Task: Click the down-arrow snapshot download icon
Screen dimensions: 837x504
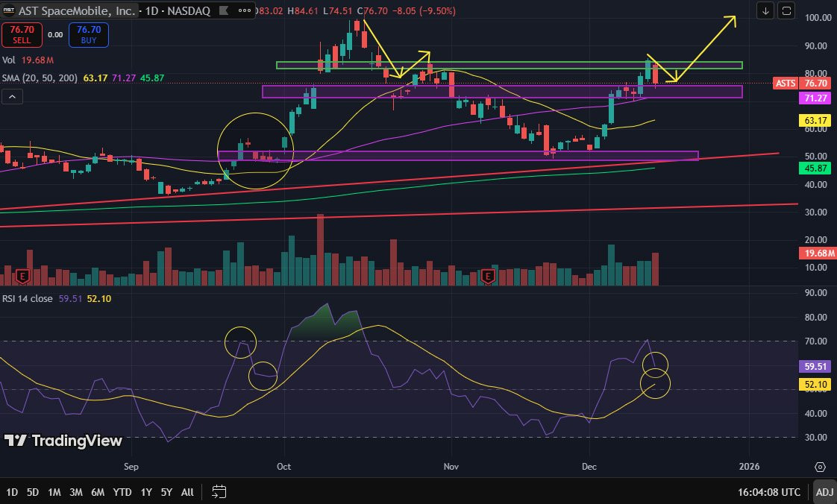Action: (x=765, y=10)
